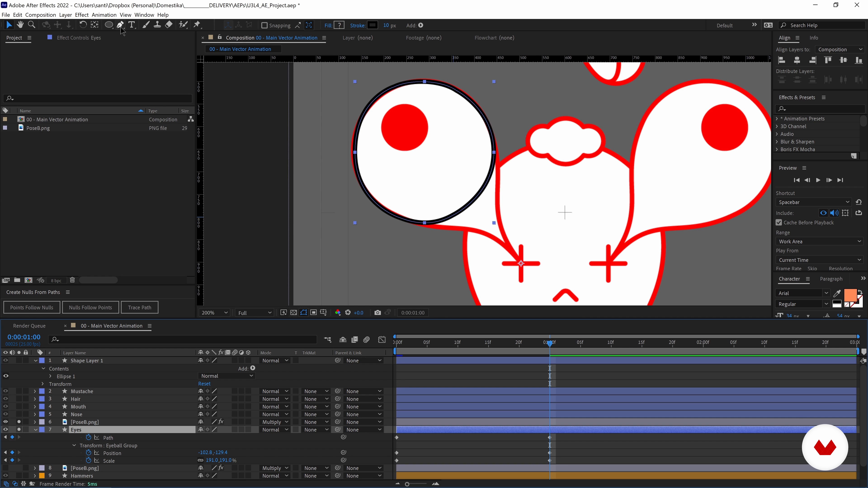Image resolution: width=868 pixels, height=488 pixels.
Task: Click the 8 bpc color depth button
Action: (56, 280)
